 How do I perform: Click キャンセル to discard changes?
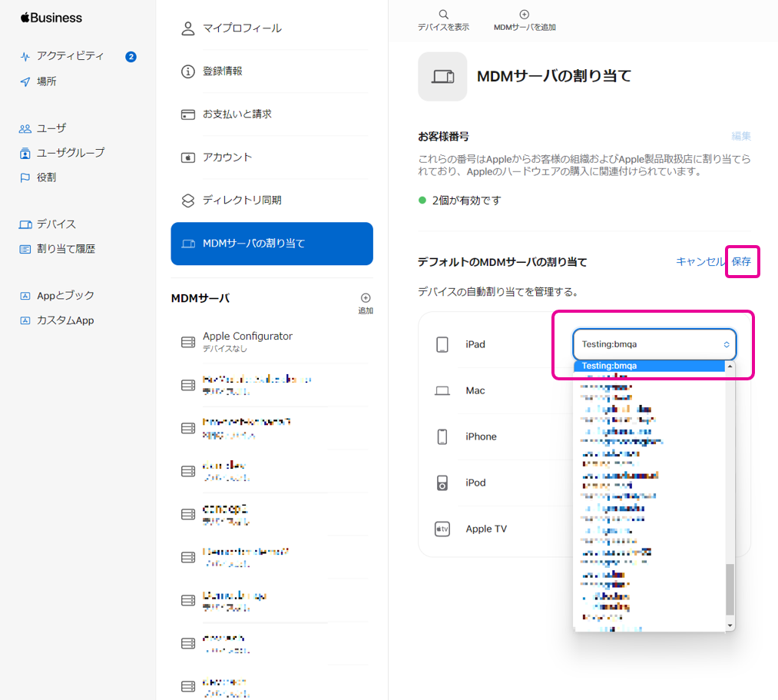(700, 261)
